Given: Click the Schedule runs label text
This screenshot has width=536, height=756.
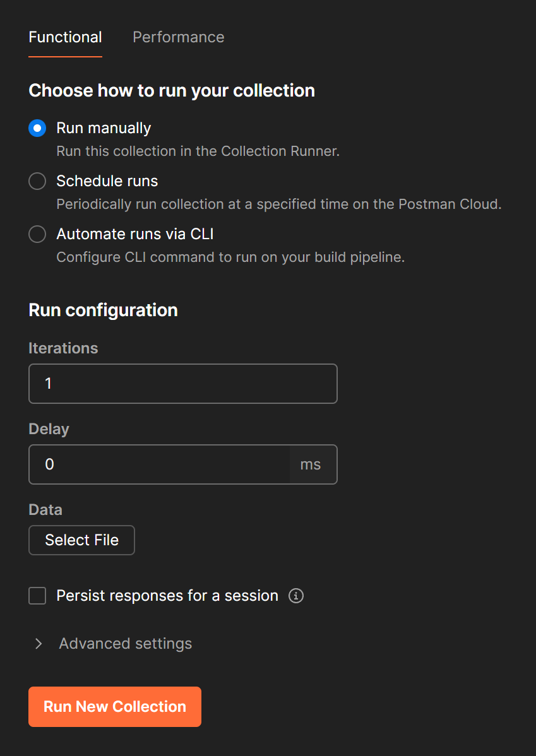Looking at the screenshot, I should click(107, 181).
